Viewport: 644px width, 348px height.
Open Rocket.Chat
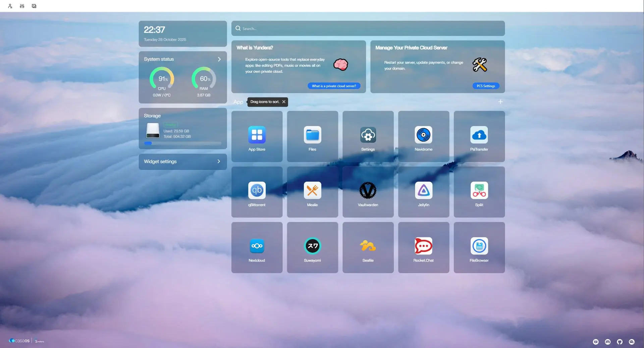(x=423, y=246)
